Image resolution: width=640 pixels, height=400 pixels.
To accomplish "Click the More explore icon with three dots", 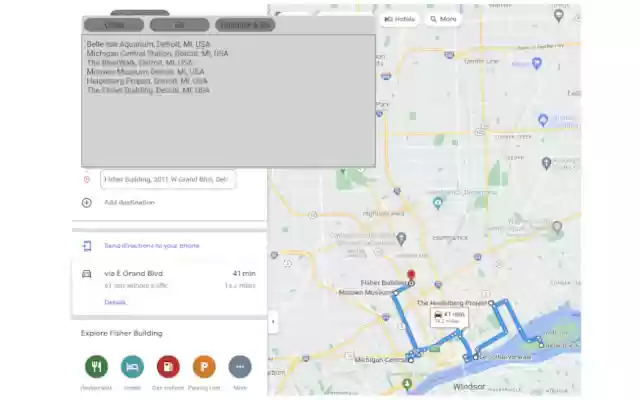I will (x=240, y=367).
